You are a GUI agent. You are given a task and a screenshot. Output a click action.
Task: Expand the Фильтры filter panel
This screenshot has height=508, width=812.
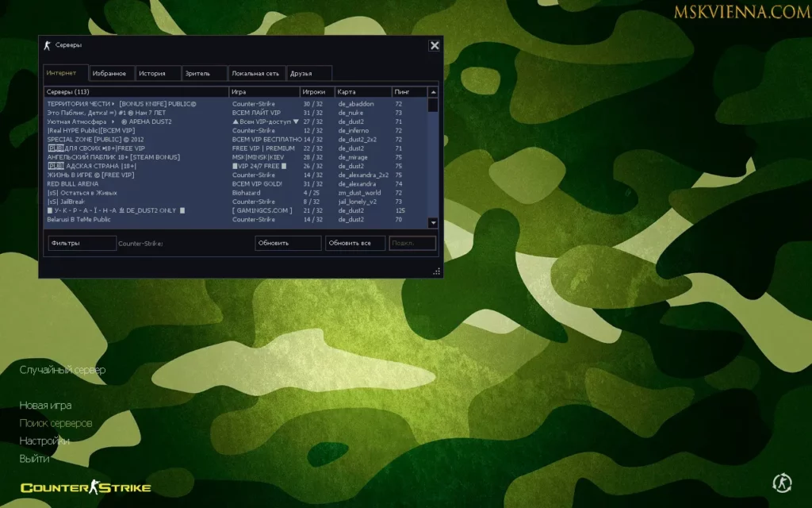pyautogui.click(x=82, y=243)
